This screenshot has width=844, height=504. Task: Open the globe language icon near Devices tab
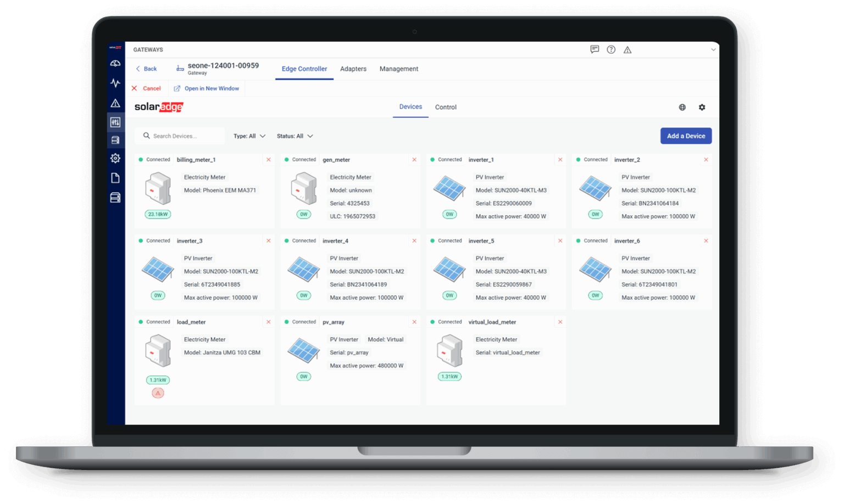[682, 107]
